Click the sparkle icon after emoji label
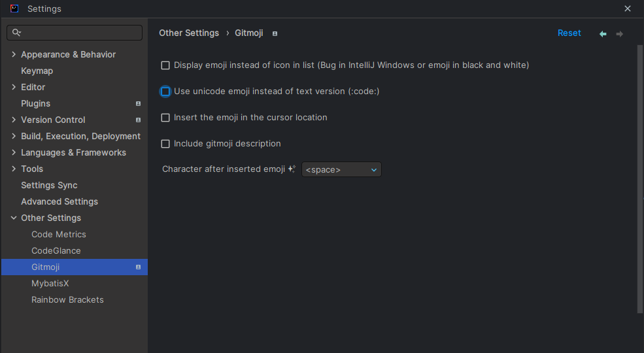Viewport: 644px width, 353px height. (x=292, y=169)
